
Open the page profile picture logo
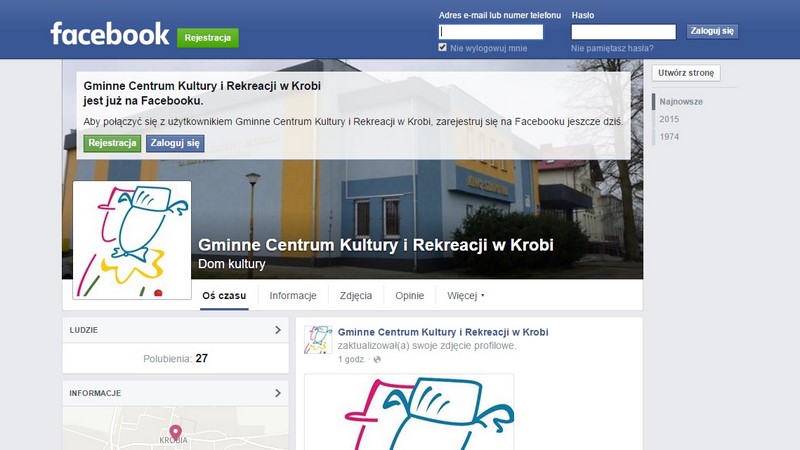click(x=132, y=240)
